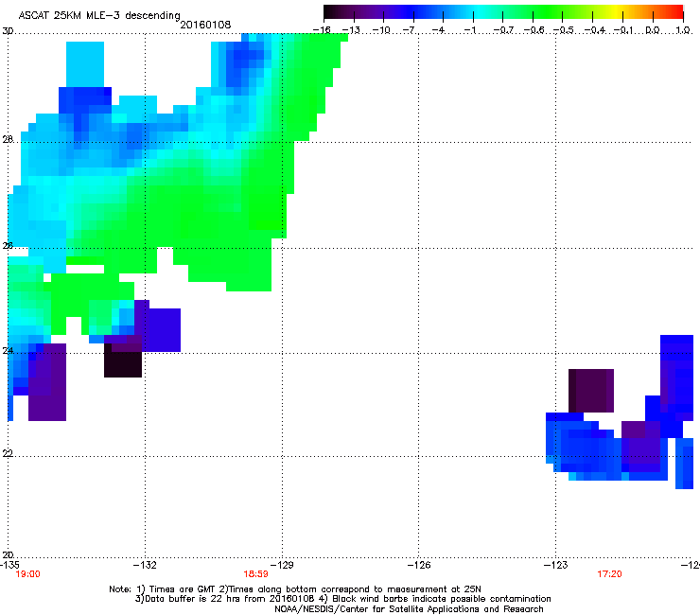Select the date "20160108" beneath the title
This screenshot has height=615, width=700.
click(x=205, y=25)
